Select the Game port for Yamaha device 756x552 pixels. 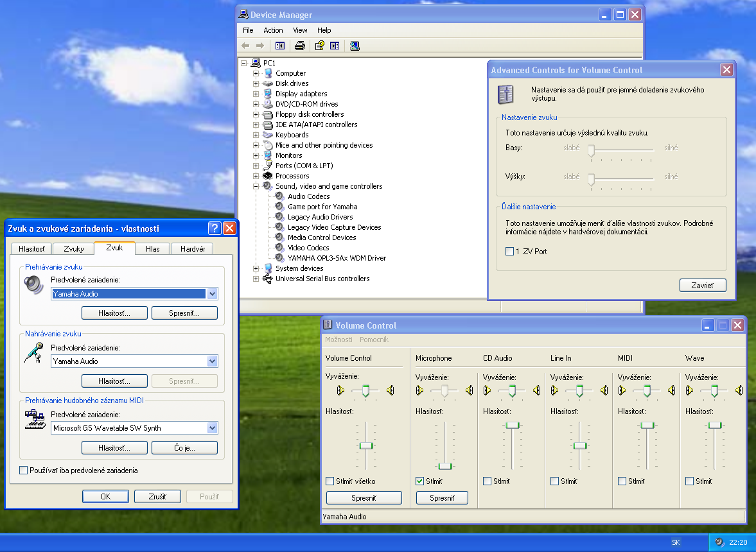[x=322, y=207]
